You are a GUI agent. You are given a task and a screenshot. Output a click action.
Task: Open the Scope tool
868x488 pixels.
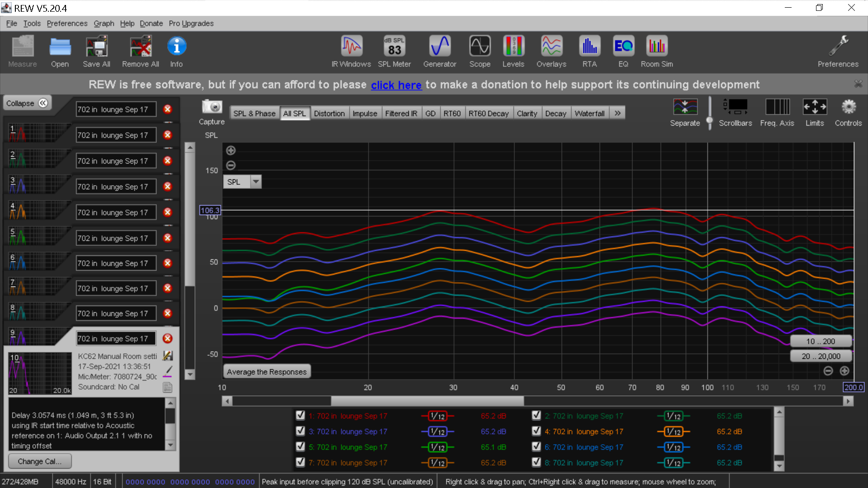480,51
